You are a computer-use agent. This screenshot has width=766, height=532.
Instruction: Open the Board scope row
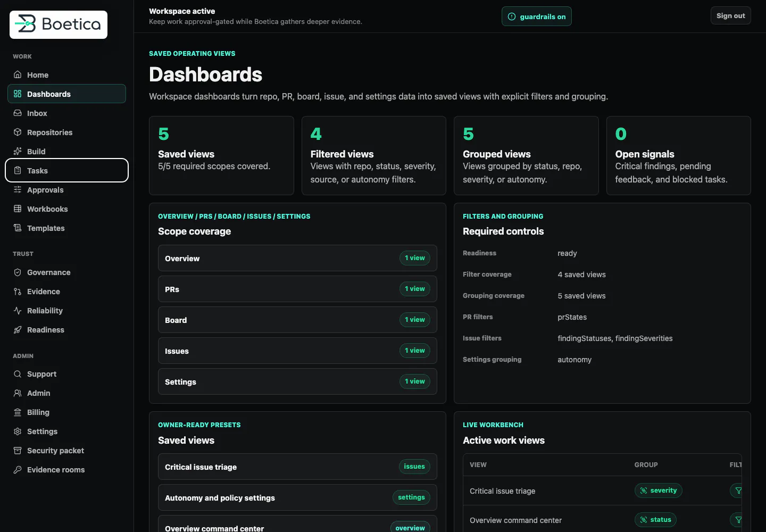[297, 320]
